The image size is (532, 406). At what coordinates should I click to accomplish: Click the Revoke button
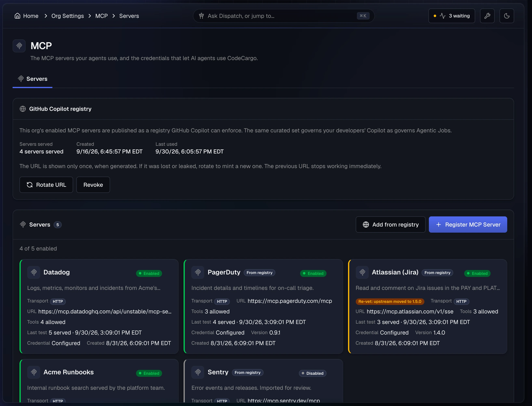pos(93,185)
